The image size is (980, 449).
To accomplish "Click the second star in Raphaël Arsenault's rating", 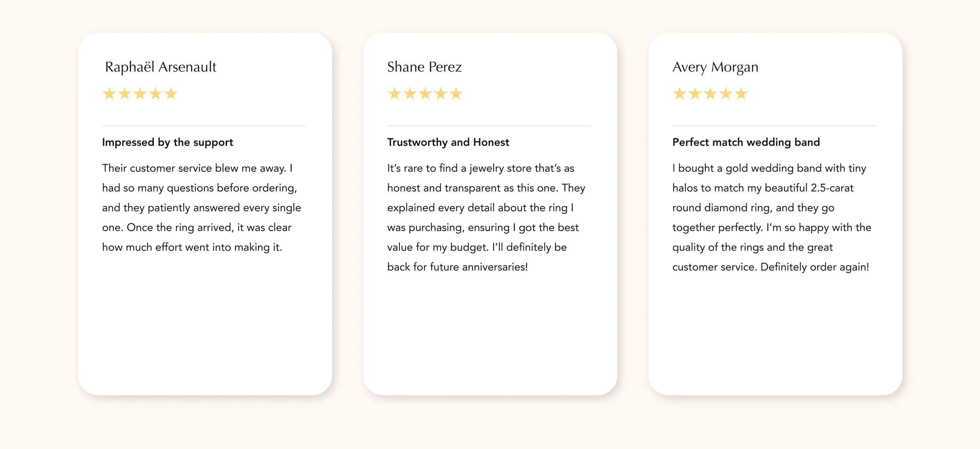I will (x=125, y=94).
